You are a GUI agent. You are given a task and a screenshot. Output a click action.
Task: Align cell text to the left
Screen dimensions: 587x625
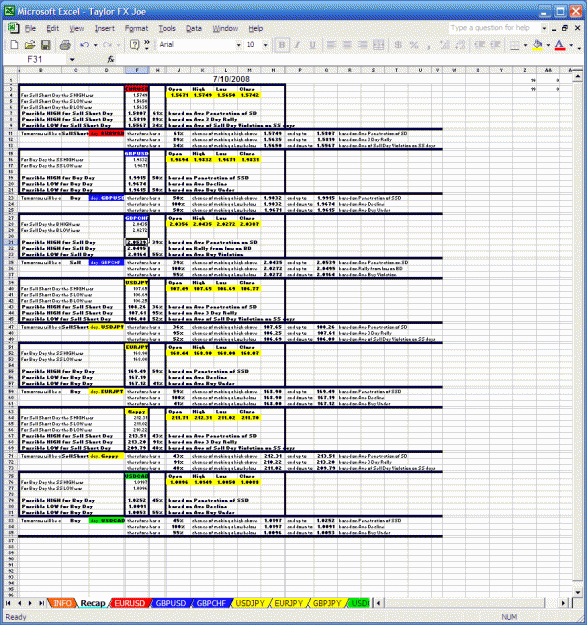pyautogui.click(x=331, y=45)
